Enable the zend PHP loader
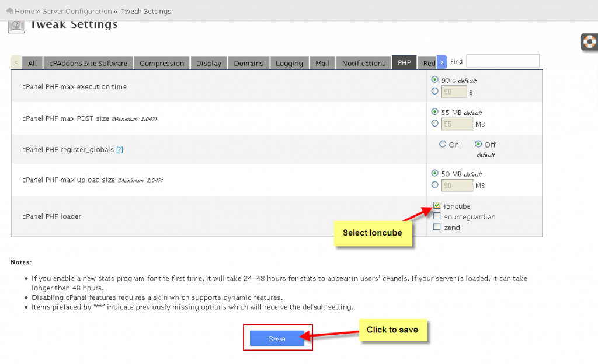This screenshot has width=598, height=364. pos(437,226)
